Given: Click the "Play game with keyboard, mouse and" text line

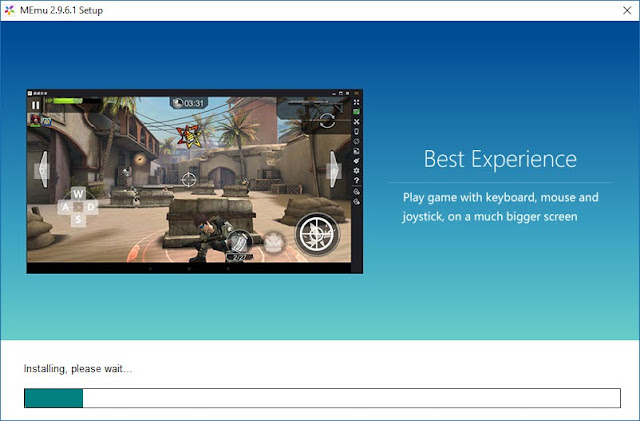Looking at the screenshot, I should point(500,198).
